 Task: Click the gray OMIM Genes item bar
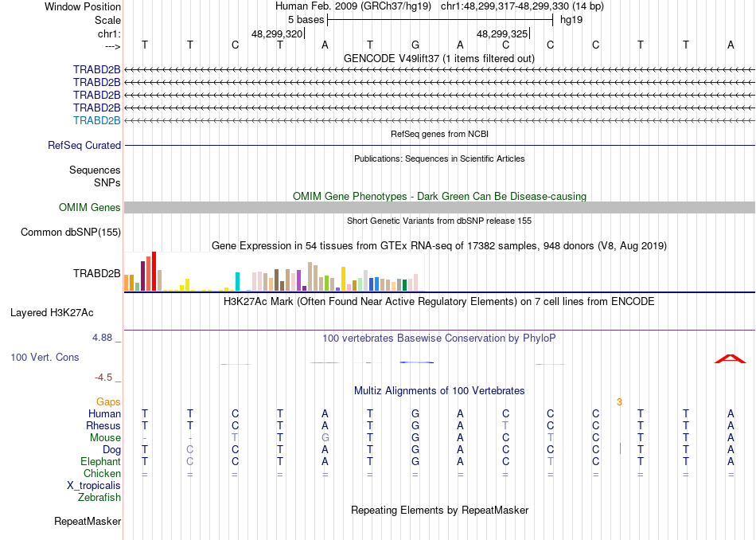439,208
